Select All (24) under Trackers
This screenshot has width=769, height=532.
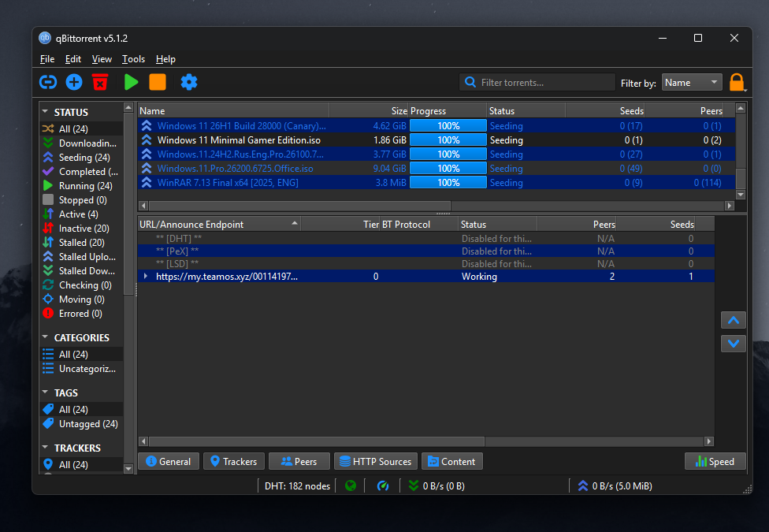(x=81, y=464)
